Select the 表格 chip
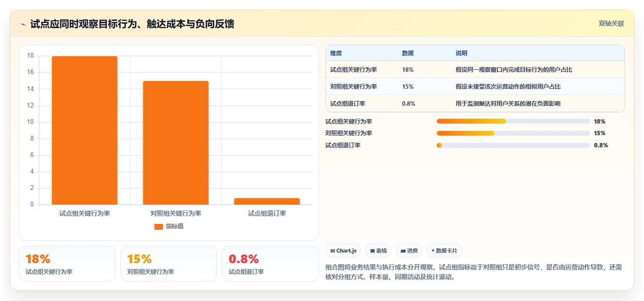644x301 pixels. click(x=379, y=251)
